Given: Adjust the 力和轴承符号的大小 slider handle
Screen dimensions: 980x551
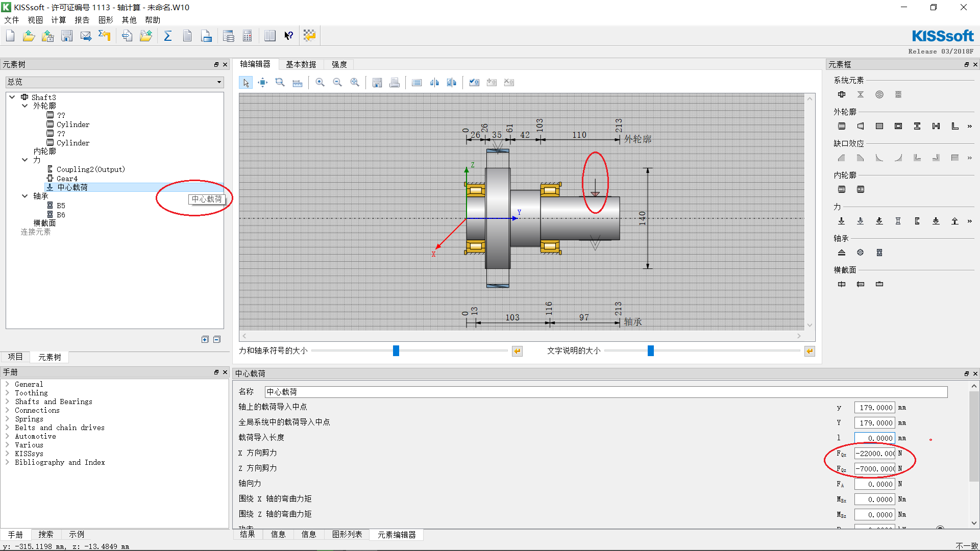Looking at the screenshot, I should point(396,350).
